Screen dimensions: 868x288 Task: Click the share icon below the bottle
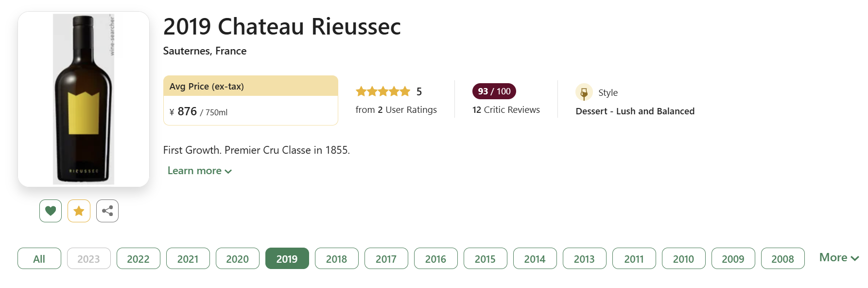point(107,211)
